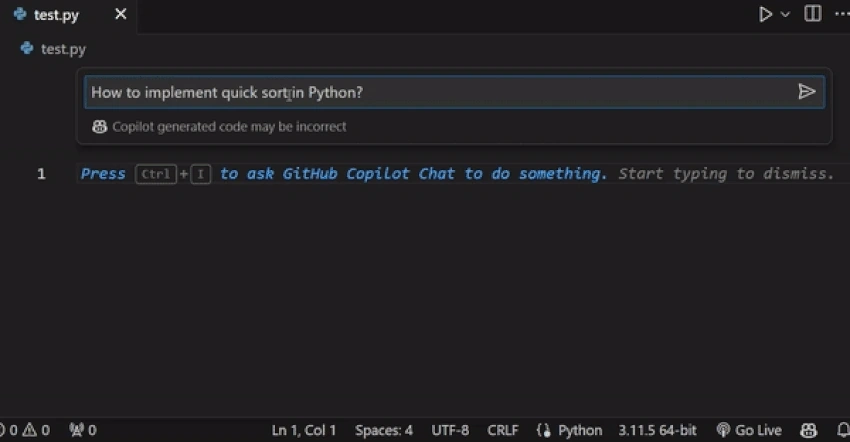Split the editor to the right
This screenshot has width=850, height=442.
click(813, 14)
